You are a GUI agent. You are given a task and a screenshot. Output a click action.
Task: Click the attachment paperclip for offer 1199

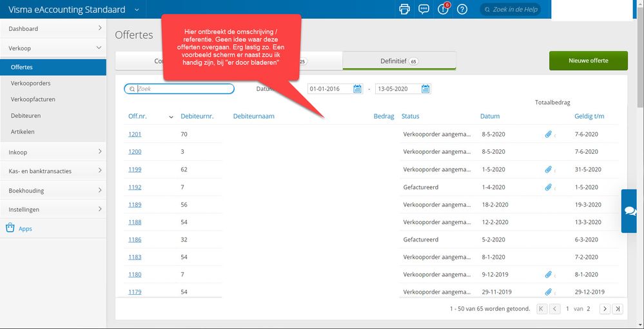click(548, 169)
